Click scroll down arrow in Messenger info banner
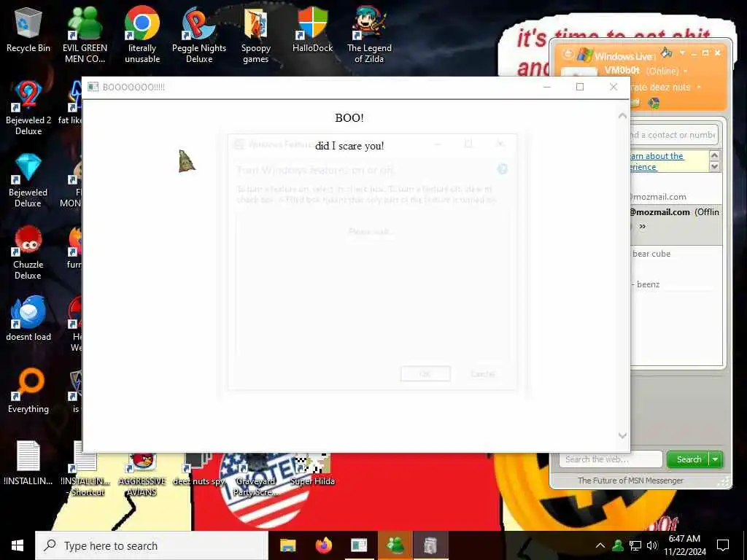Screen dimensions: 747x560 pos(714,167)
